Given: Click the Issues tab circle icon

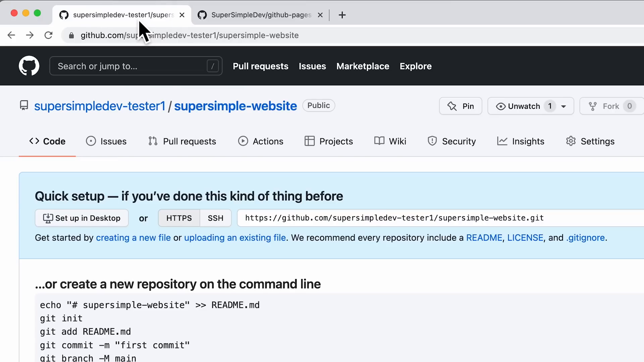Looking at the screenshot, I should pos(91,141).
